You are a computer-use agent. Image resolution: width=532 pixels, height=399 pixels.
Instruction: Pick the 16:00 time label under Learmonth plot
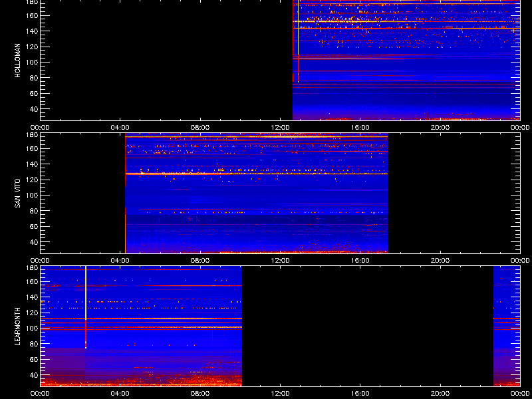click(x=360, y=394)
